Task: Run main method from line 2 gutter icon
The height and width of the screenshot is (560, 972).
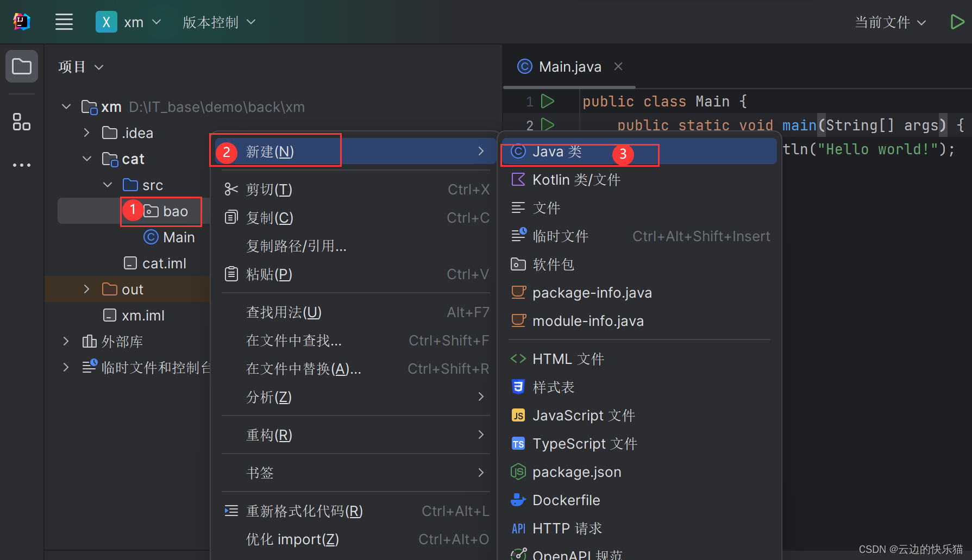Action: click(x=548, y=125)
